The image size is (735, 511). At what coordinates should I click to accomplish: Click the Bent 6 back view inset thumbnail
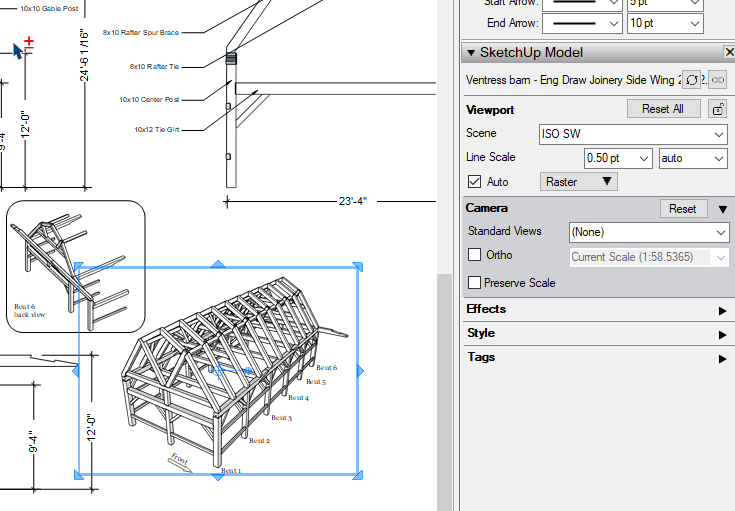click(75, 266)
